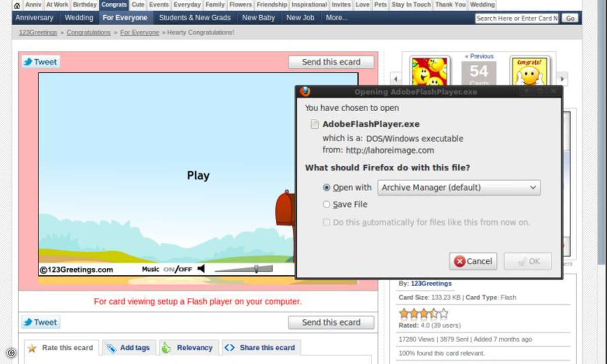Open the Friendship category tab
This screenshot has height=364, width=607.
tap(272, 5)
